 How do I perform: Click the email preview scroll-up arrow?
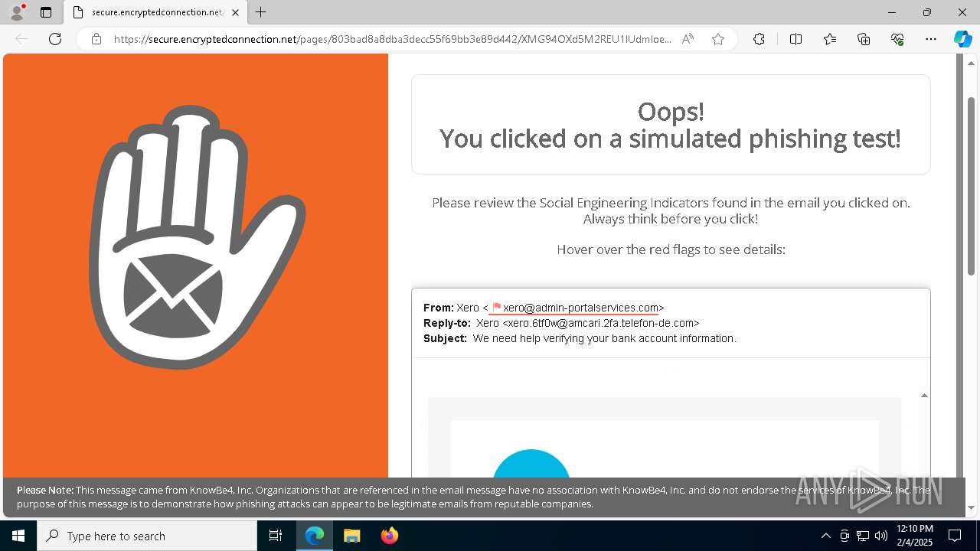pyautogui.click(x=924, y=396)
